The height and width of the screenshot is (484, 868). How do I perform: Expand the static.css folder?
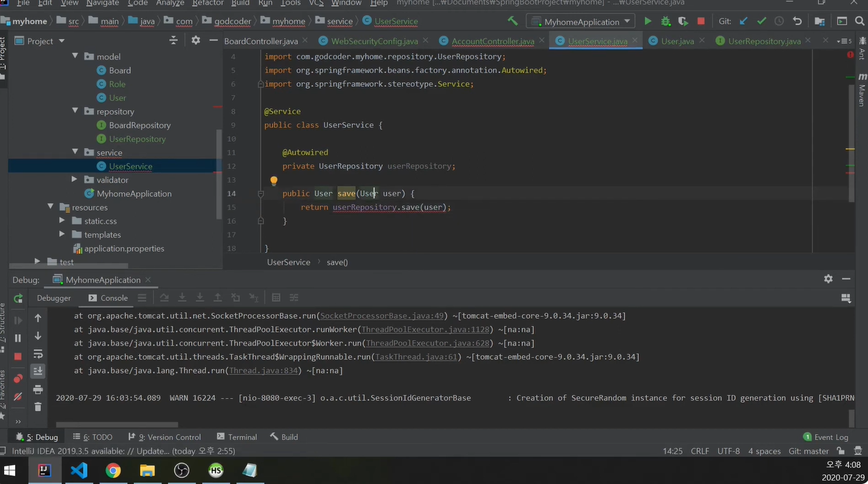(x=62, y=220)
